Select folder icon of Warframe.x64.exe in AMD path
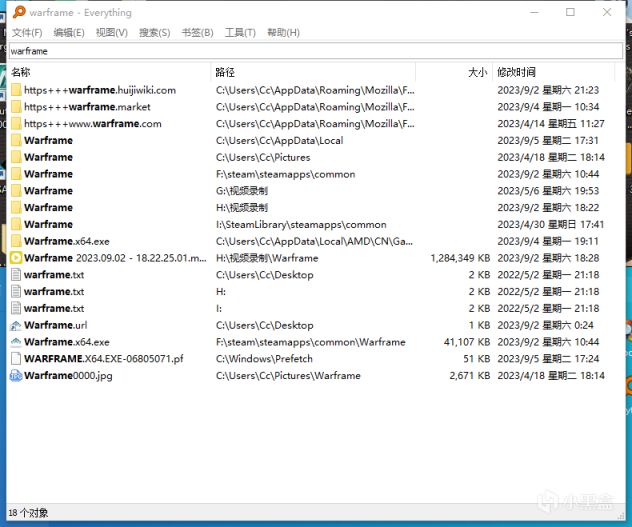The image size is (632, 527). pyautogui.click(x=16, y=241)
